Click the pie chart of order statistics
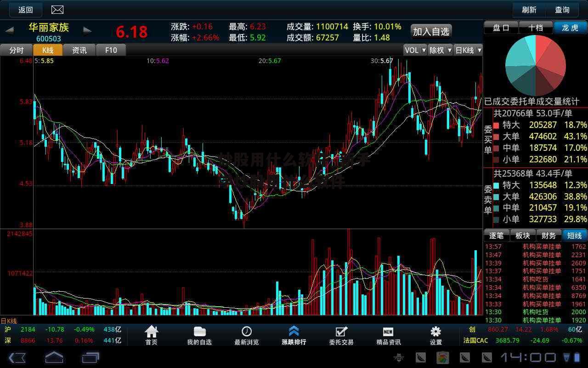Screen dimensions: 588x368 point(536,65)
